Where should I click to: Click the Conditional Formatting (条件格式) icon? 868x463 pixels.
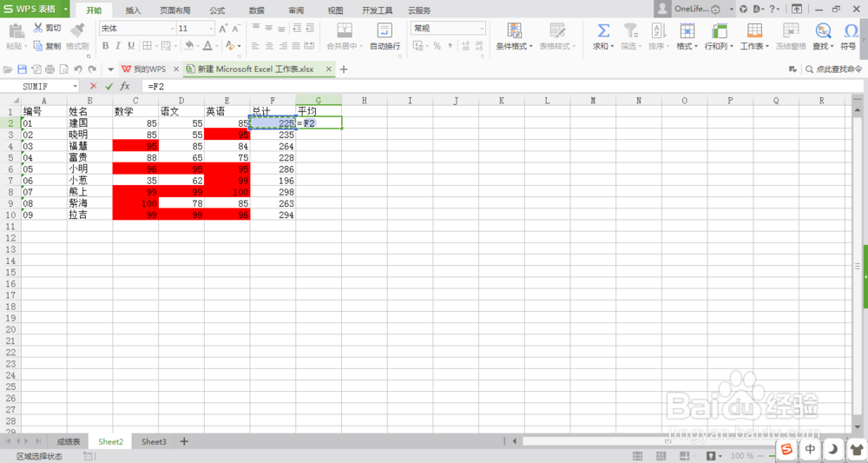click(514, 30)
